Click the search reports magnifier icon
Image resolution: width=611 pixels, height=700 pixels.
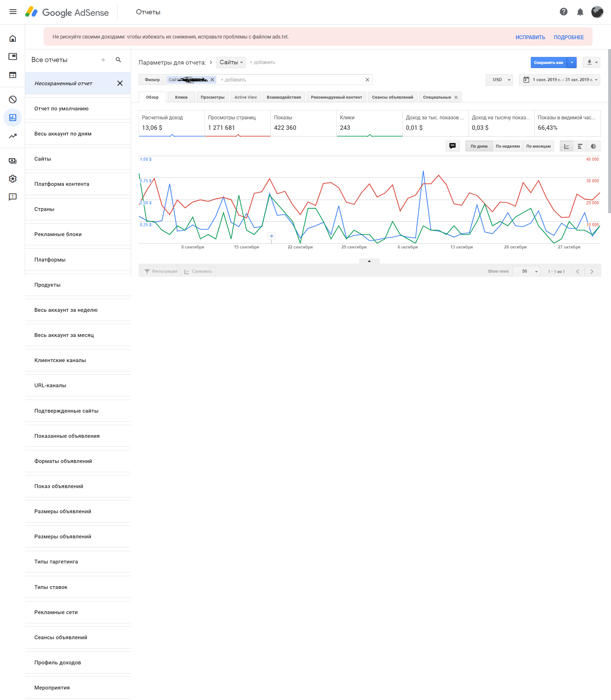[118, 60]
